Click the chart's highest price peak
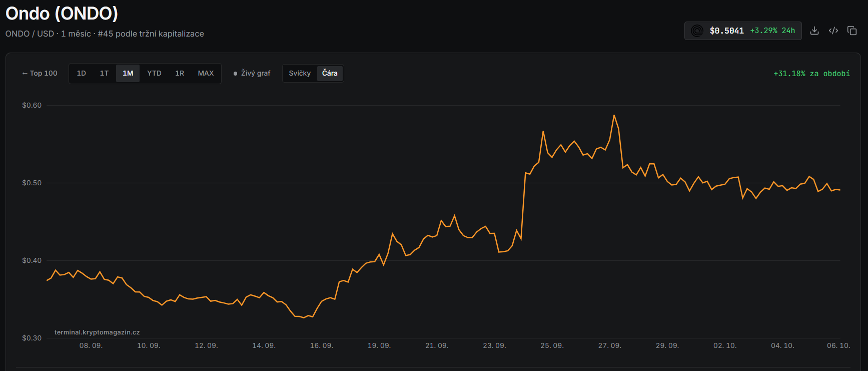 point(614,116)
